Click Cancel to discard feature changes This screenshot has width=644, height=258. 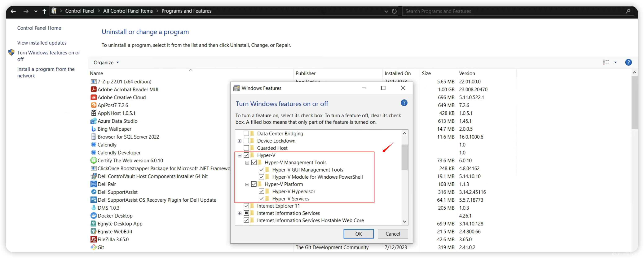click(x=392, y=234)
